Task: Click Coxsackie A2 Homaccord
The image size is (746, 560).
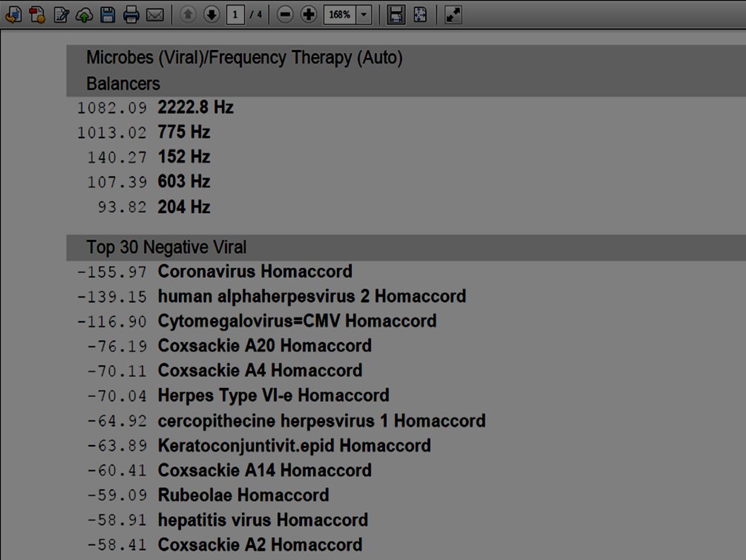Action: click(260, 544)
